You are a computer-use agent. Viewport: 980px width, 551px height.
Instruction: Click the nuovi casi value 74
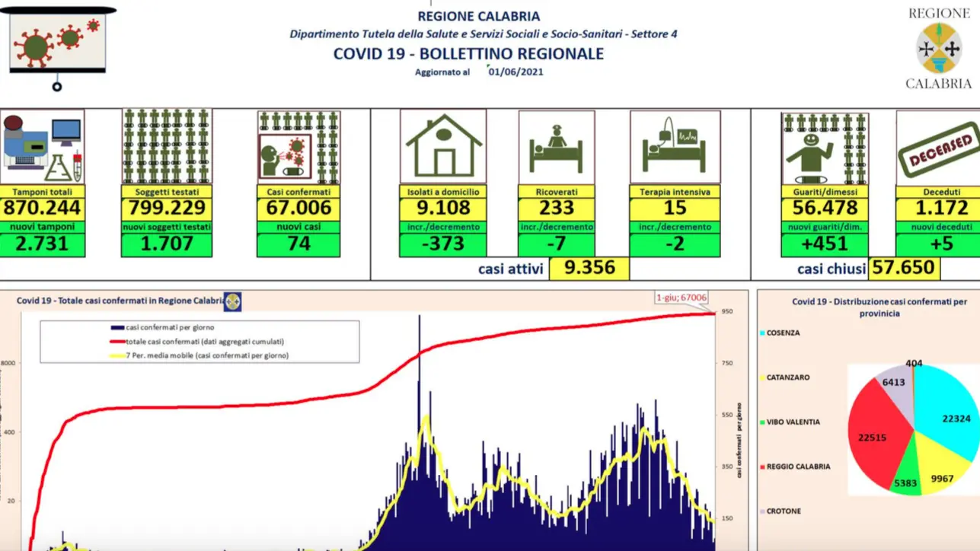[x=298, y=244]
